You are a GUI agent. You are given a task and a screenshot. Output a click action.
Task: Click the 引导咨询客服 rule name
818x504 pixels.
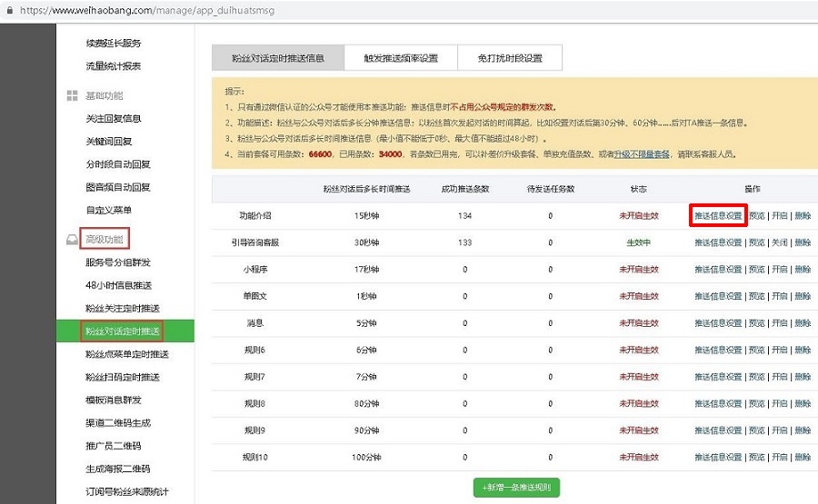(255, 242)
